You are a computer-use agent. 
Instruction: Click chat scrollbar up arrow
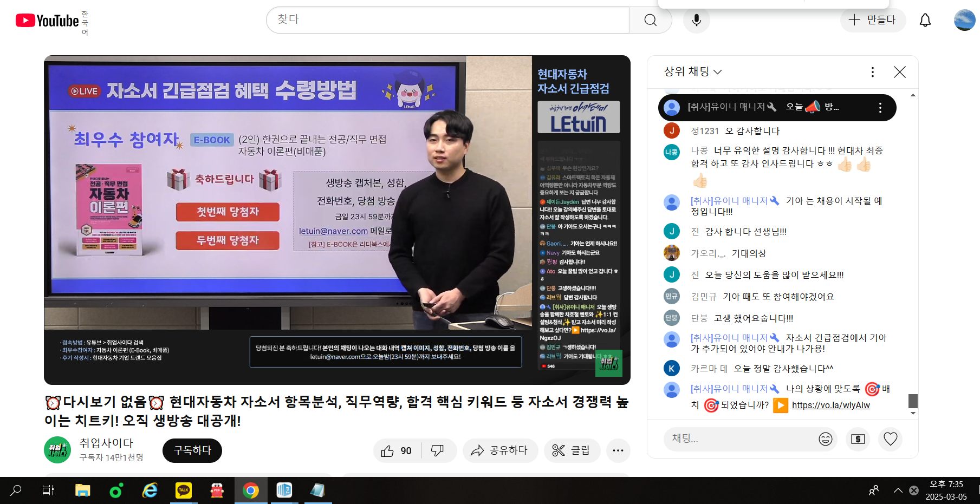click(x=913, y=95)
